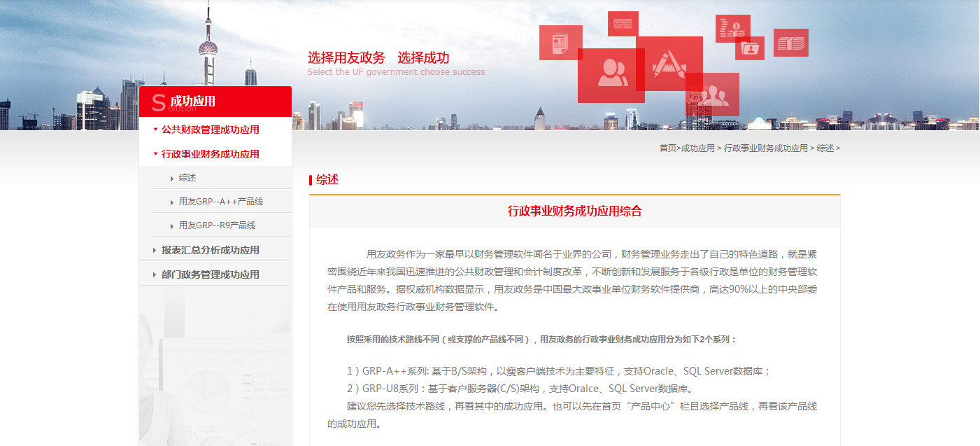Image resolution: width=980 pixels, height=446 pixels.
Task: Click the 综述 section heading above content
Action: click(327, 179)
